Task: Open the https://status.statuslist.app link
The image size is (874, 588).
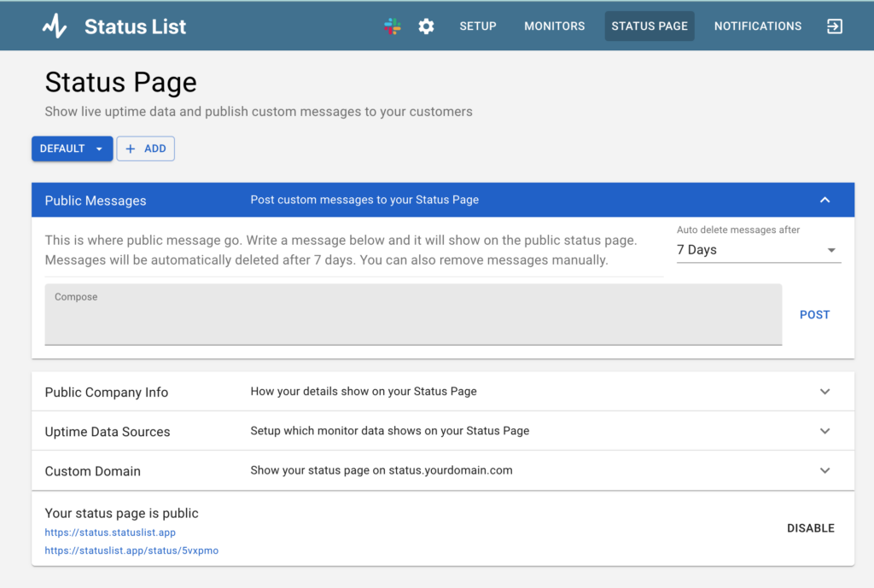Action: (x=110, y=533)
